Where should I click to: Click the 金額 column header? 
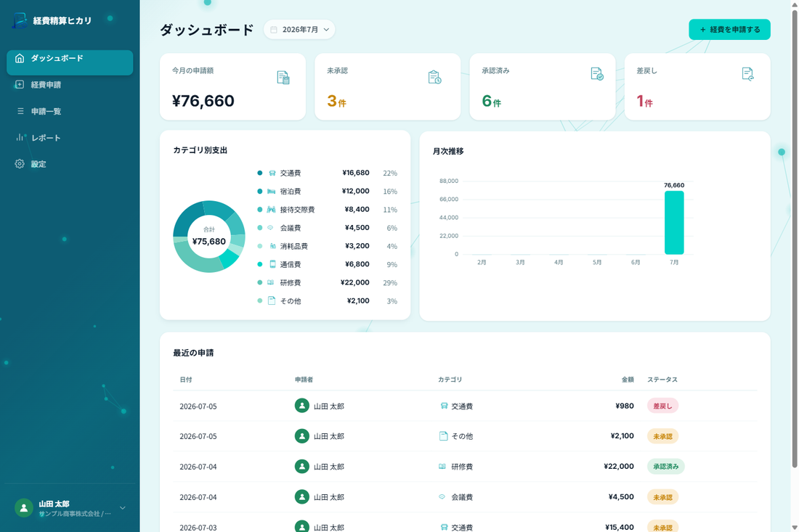pos(628,380)
